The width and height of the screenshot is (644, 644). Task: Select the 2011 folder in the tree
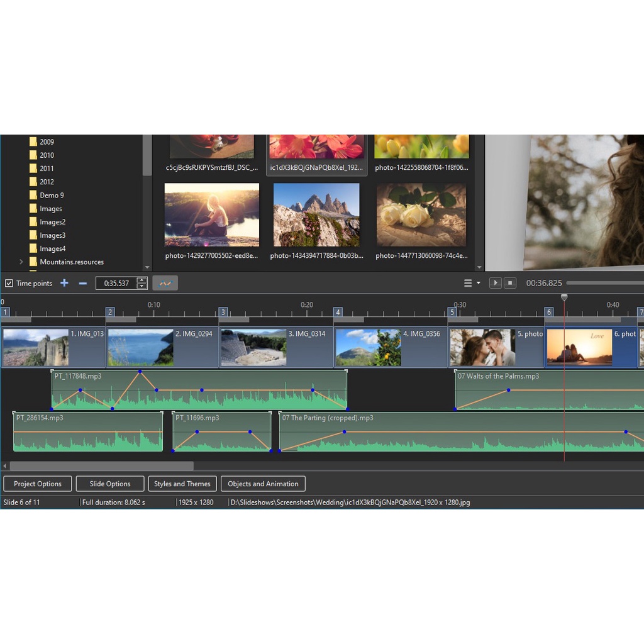47,168
